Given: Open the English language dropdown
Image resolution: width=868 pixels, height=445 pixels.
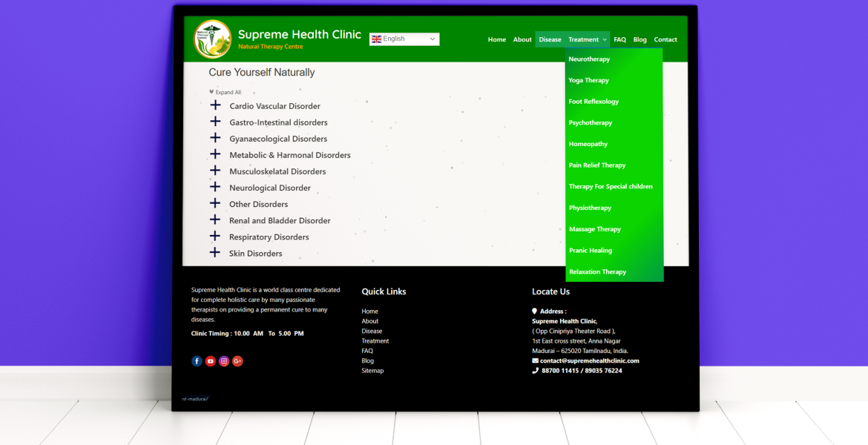Looking at the screenshot, I should tap(404, 39).
